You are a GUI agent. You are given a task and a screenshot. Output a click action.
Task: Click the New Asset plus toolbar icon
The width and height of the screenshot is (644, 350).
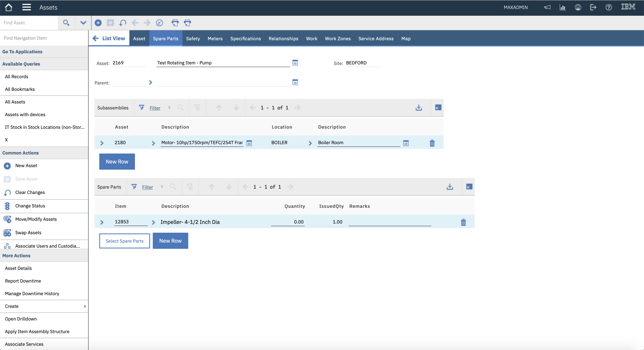(98, 23)
